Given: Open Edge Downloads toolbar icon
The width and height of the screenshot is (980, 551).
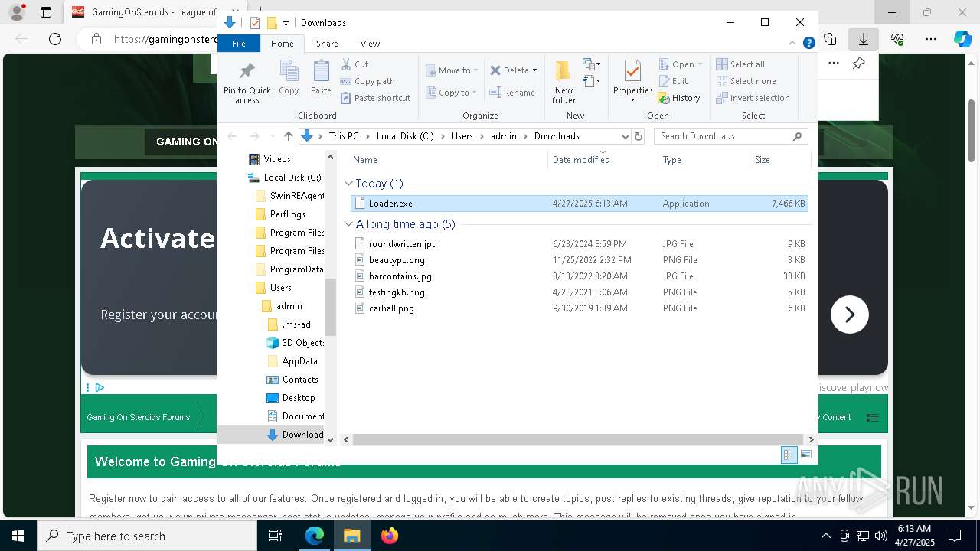Looking at the screenshot, I should click(x=864, y=39).
